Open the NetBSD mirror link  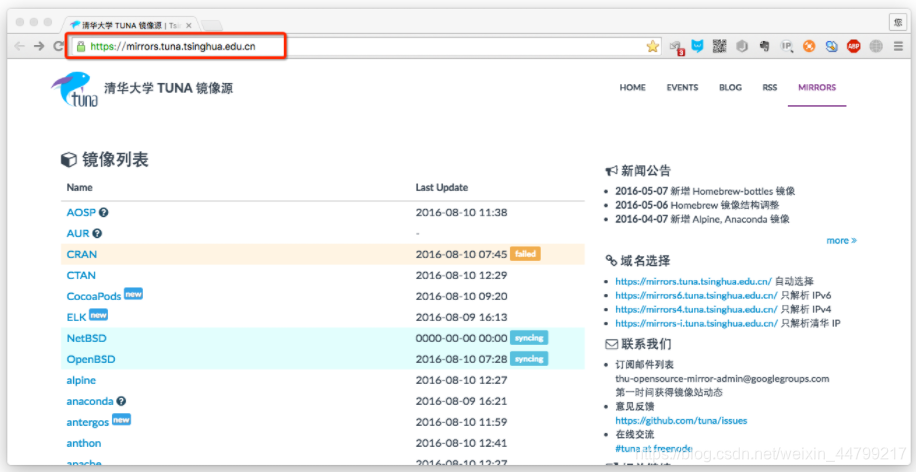pyautogui.click(x=86, y=339)
